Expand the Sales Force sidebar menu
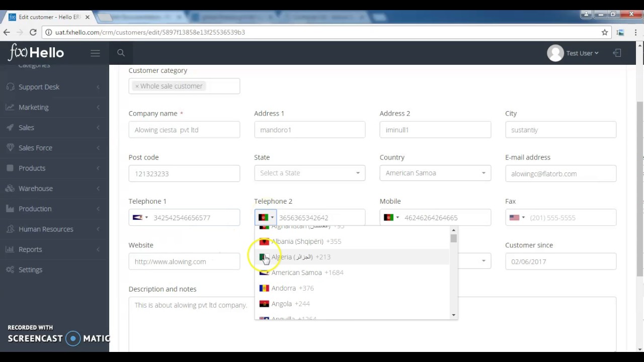The height and width of the screenshot is (362, 644). [54, 148]
